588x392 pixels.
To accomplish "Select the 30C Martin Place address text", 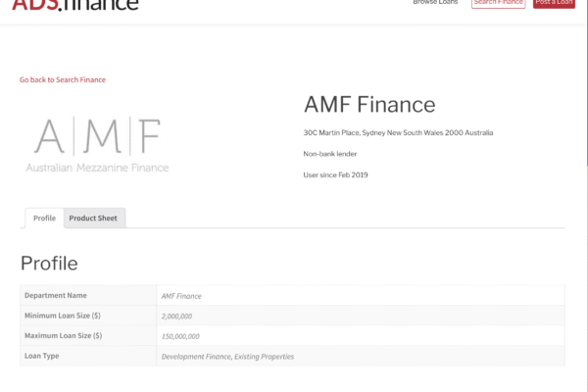I will (398, 133).
